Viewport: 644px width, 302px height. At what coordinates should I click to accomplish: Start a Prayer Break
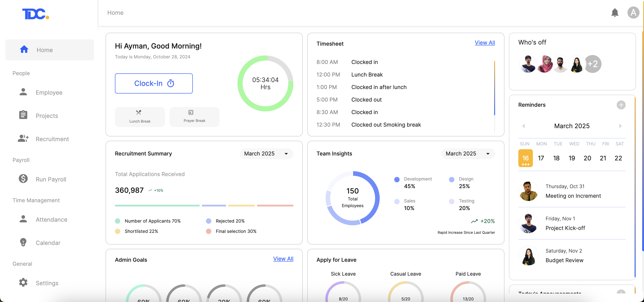(194, 117)
